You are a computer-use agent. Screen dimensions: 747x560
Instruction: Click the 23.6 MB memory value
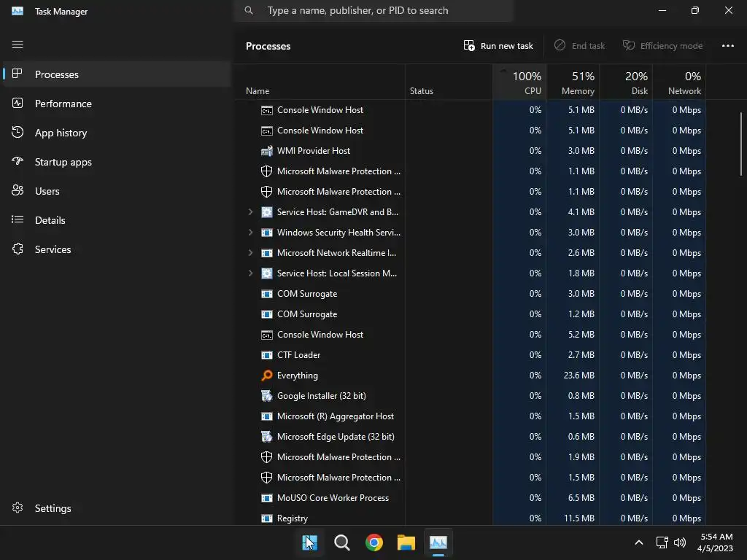(x=578, y=376)
